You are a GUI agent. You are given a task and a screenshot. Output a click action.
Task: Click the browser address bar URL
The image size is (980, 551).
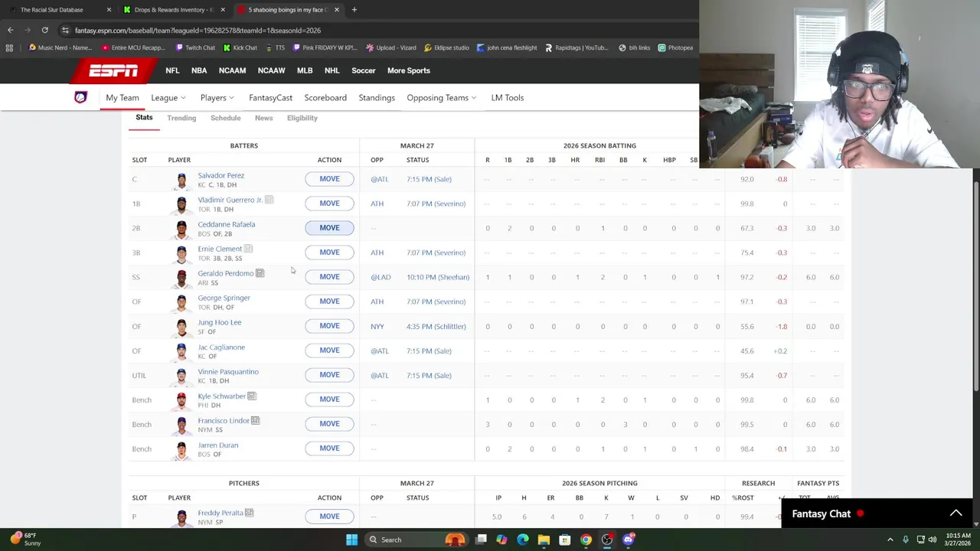pyautogui.click(x=198, y=31)
